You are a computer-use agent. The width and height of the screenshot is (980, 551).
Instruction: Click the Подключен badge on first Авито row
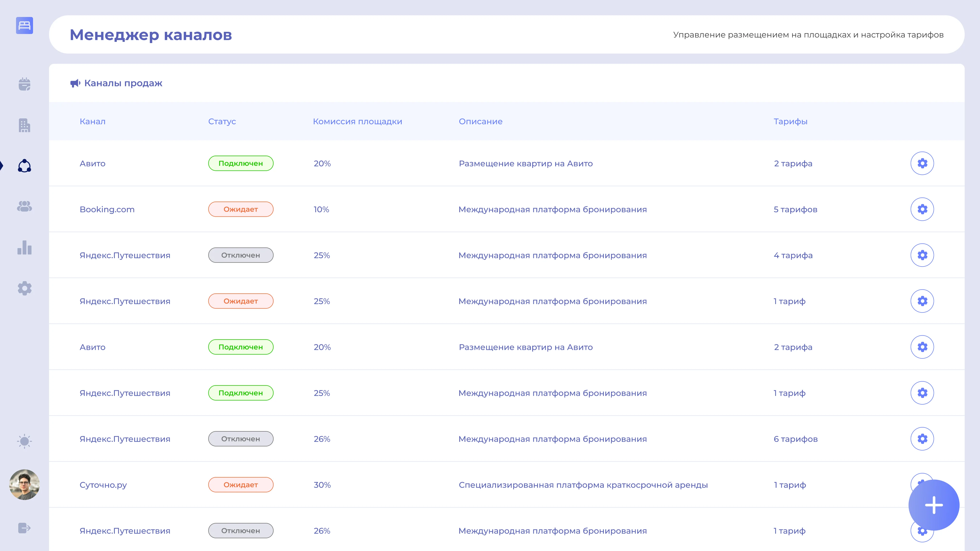point(240,163)
